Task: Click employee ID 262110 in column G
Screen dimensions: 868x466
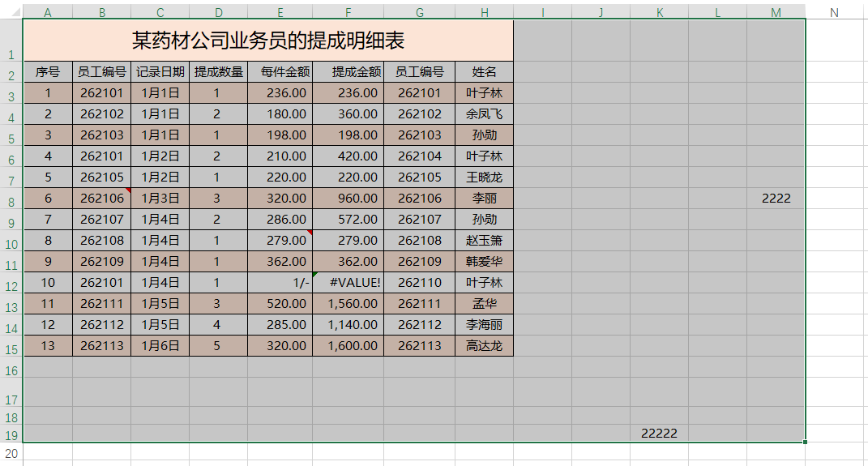Action: pos(420,283)
